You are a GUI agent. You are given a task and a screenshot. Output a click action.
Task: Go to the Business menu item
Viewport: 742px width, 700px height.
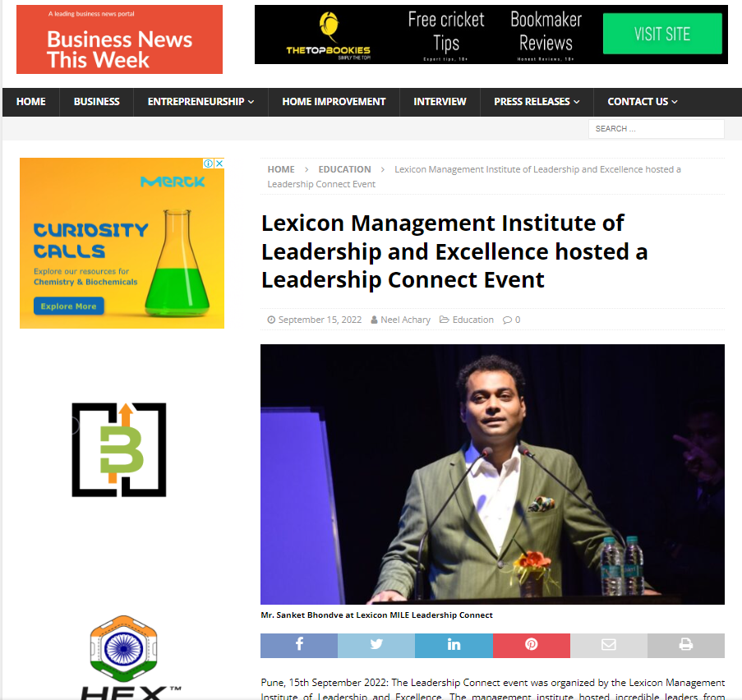96,102
